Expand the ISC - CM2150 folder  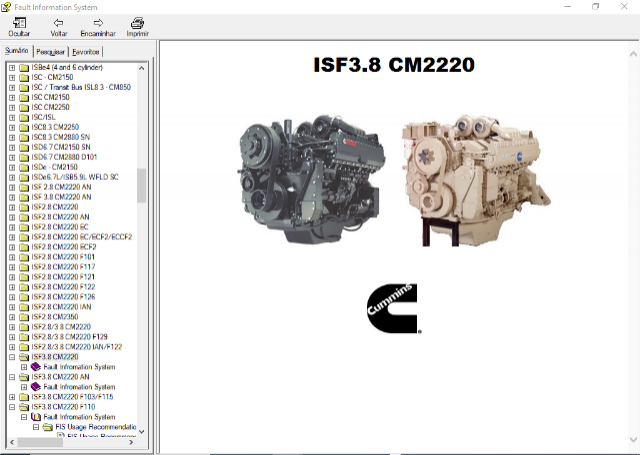pos(12,78)
